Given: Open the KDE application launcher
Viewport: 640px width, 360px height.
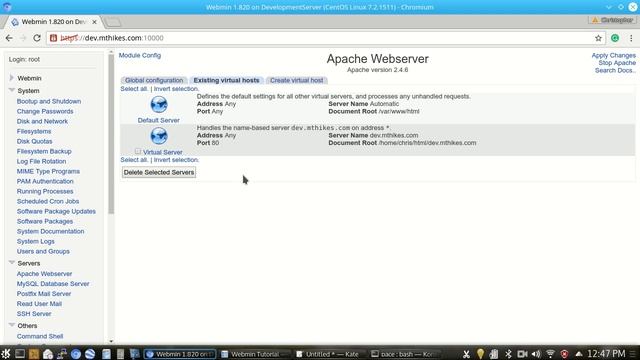Looking at the screenshot, I should click(6, 353).
